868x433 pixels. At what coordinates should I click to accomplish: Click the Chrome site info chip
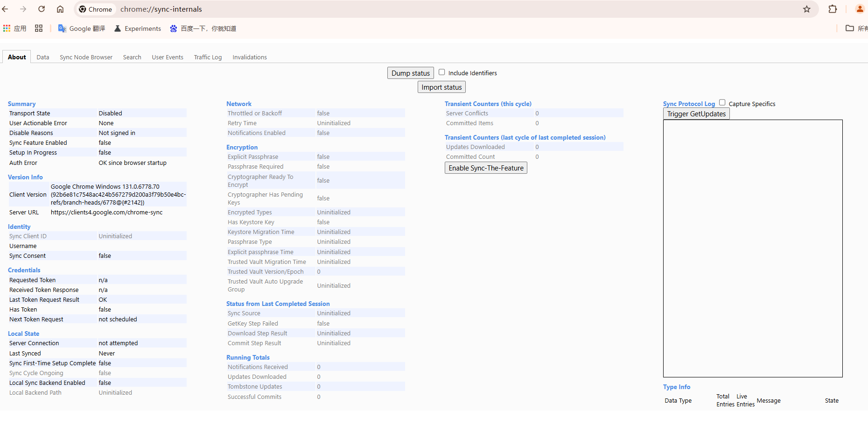tap(96, 9)
